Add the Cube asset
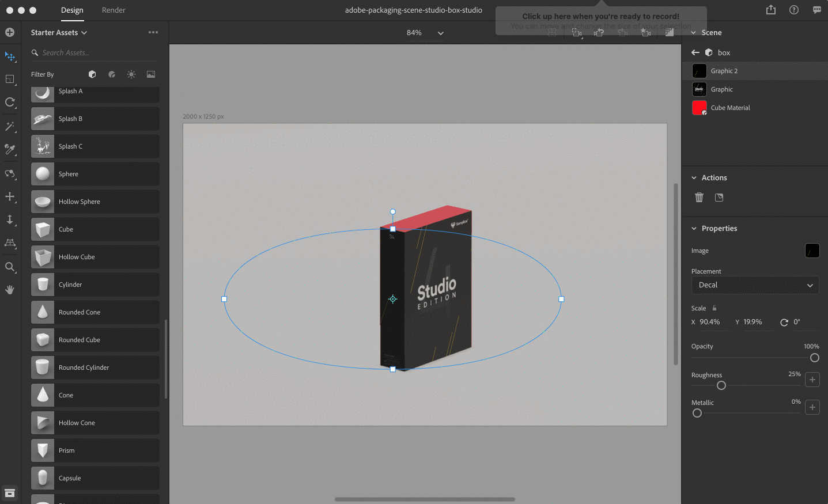This screenshot has width=828, height=504. click(95, 229)
